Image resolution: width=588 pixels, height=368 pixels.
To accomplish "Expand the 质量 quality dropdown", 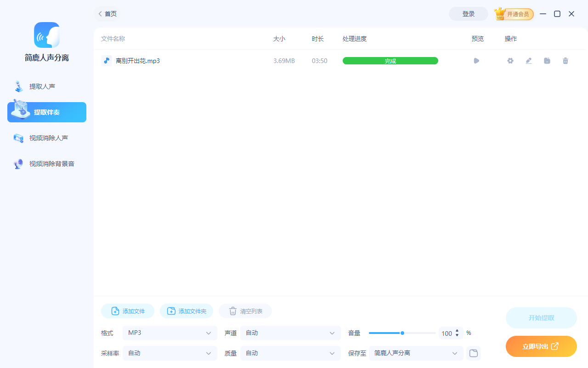I will (x=290, y=353).
